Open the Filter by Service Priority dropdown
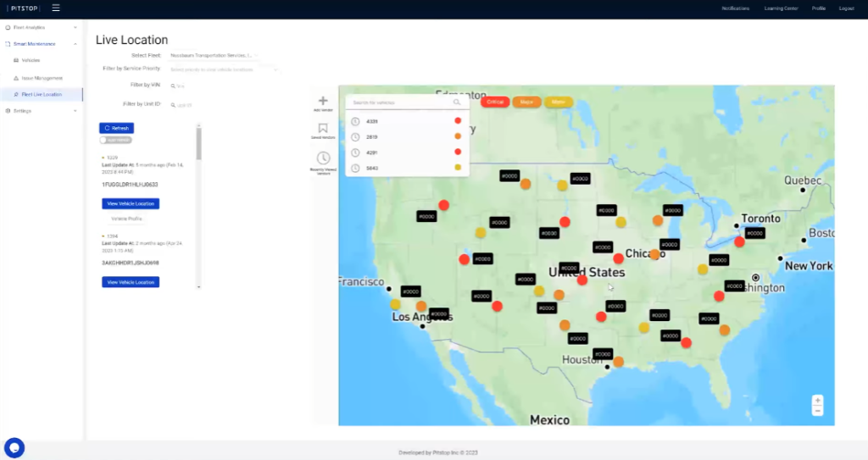This screenshot has height=460, width=868. click(223, 69)
